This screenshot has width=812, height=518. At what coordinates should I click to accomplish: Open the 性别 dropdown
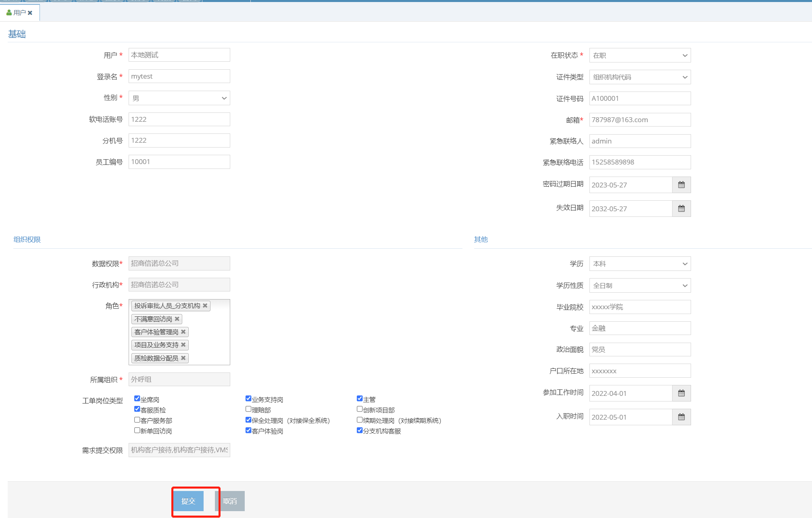[179, 98]
